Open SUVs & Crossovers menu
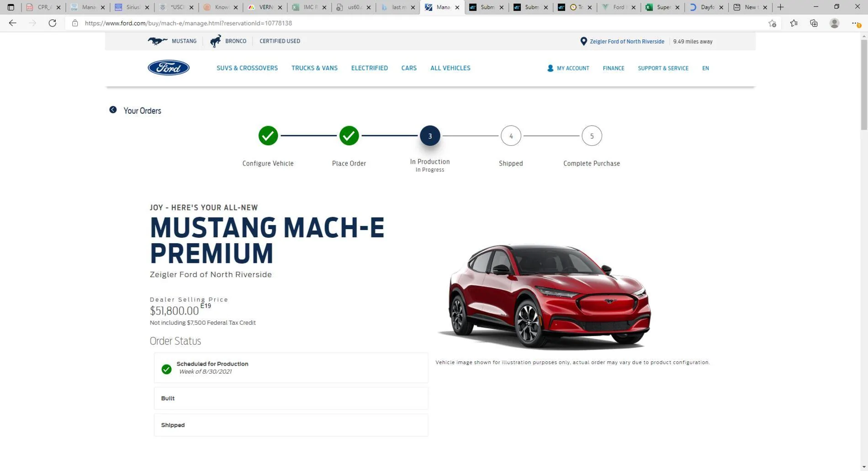 pos(247,68)
